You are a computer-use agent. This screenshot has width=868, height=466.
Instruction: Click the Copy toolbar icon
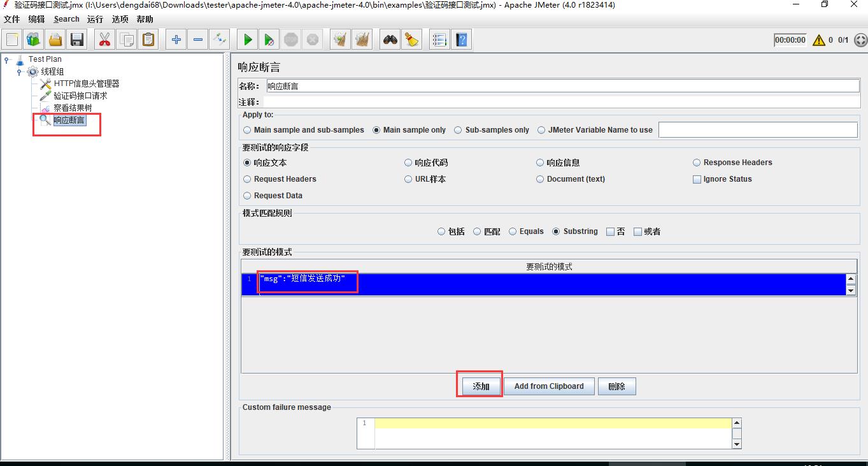[127, 40]
